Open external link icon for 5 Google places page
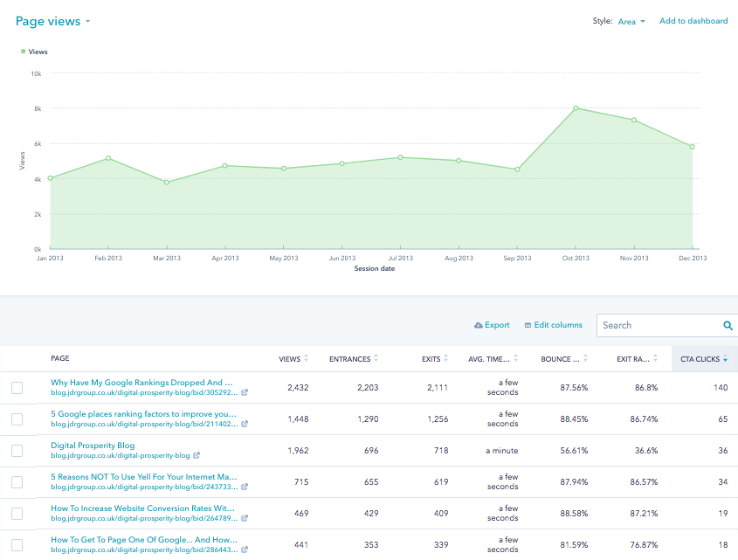738x560 pixels. click(x=245, y=424)
